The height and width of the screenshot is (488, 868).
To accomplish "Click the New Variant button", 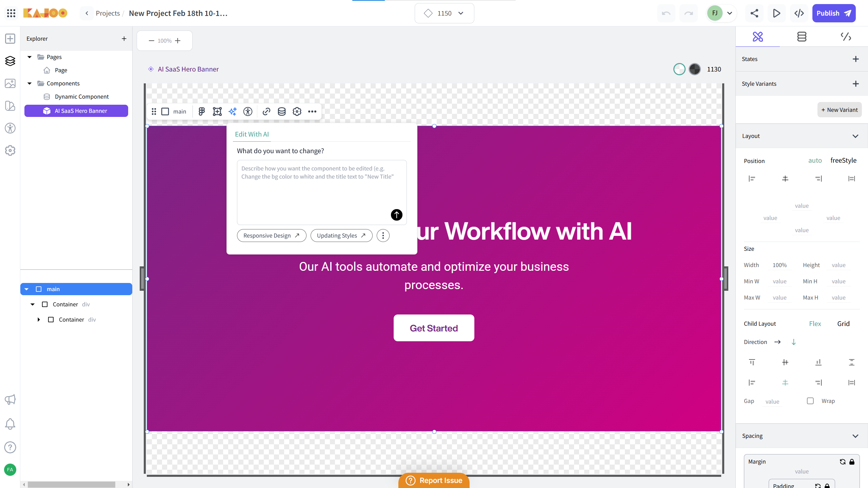I will point(839,110).
